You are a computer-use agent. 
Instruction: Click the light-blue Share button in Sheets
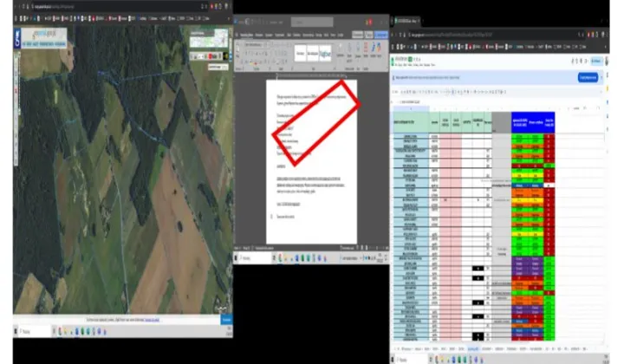596,61
